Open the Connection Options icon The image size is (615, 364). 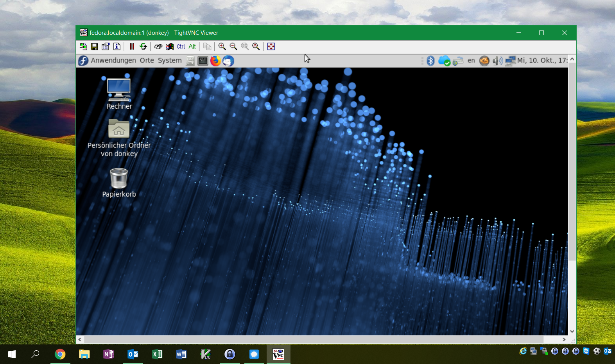click(x=106, y=47)
